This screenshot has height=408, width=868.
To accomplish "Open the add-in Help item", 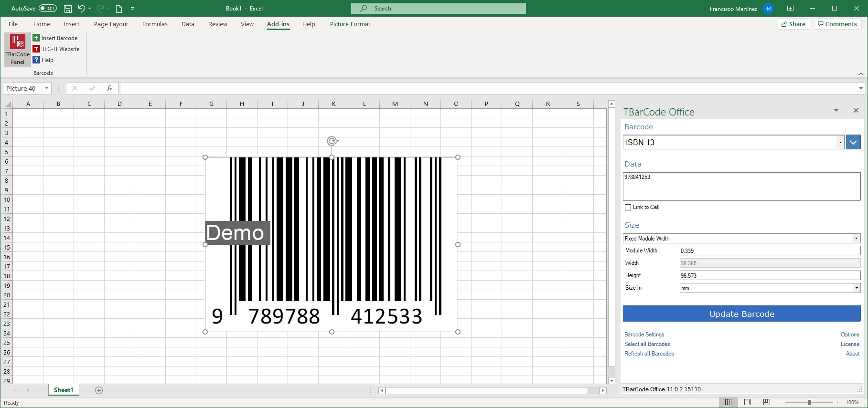I will [43, 60].
